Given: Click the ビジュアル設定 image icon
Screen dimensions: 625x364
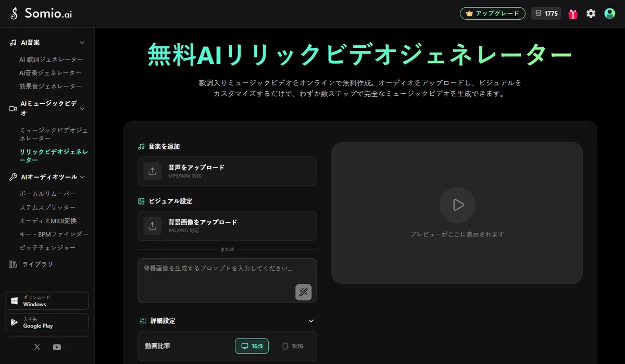Looking at the screenshot, I should 141,201.
